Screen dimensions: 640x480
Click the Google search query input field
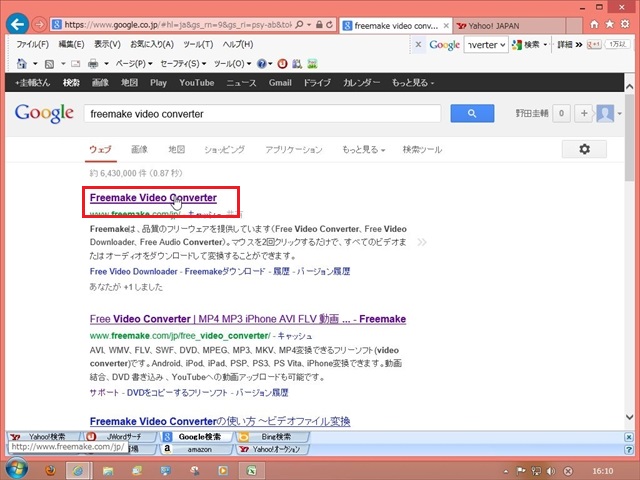click(260, 114)
